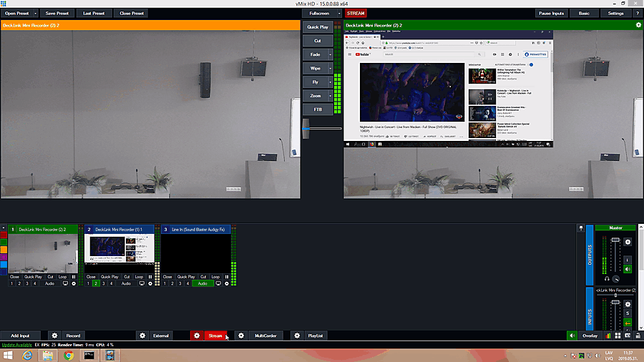
Task: Collapse the input category color bar arrow
Action: click(4, 228)
